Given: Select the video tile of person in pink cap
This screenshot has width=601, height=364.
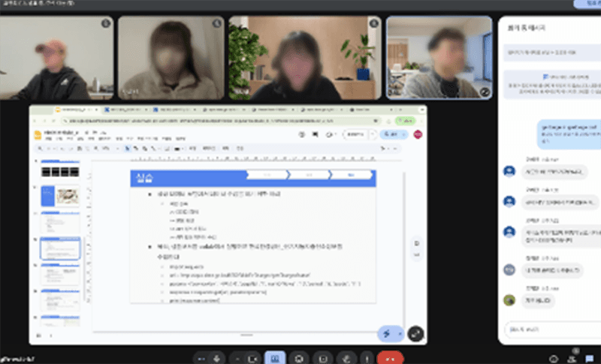Looking at the screenshot, I should tap(56, 58).
